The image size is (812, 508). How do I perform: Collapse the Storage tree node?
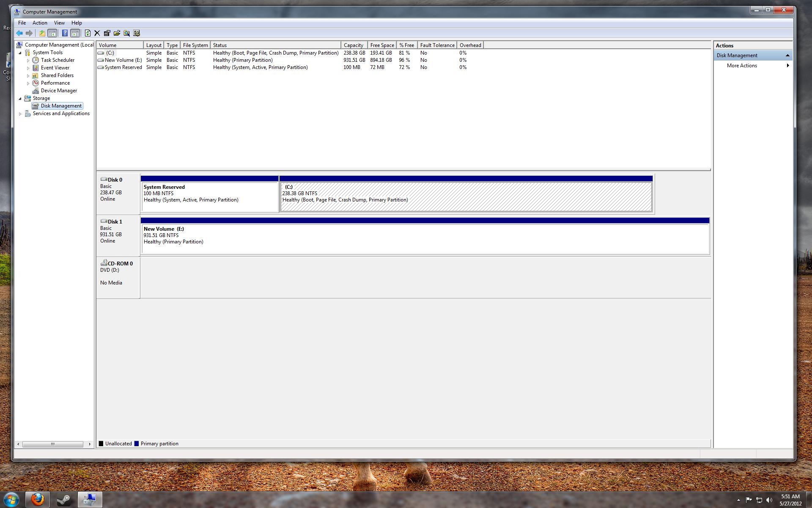pos(20,99)
